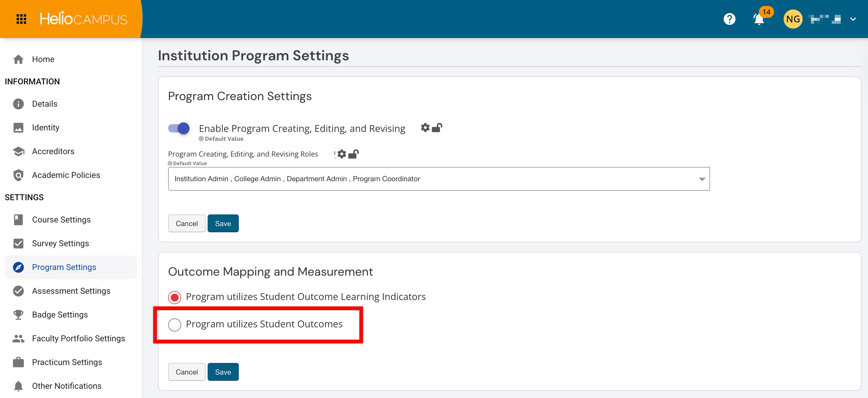Image resolution: width=868 pixels, height=398 pixels.
Task: Save Program Creation Settings
Action: (223, 223)
